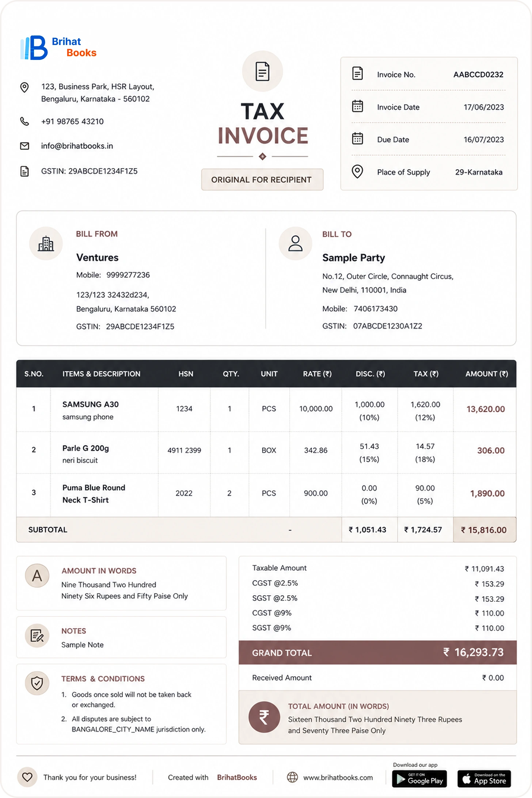The height and width of the screenshot is (798, 532).
Task: Click the location pin beside the Bengaluru address
Action: (x=24, y=88)
